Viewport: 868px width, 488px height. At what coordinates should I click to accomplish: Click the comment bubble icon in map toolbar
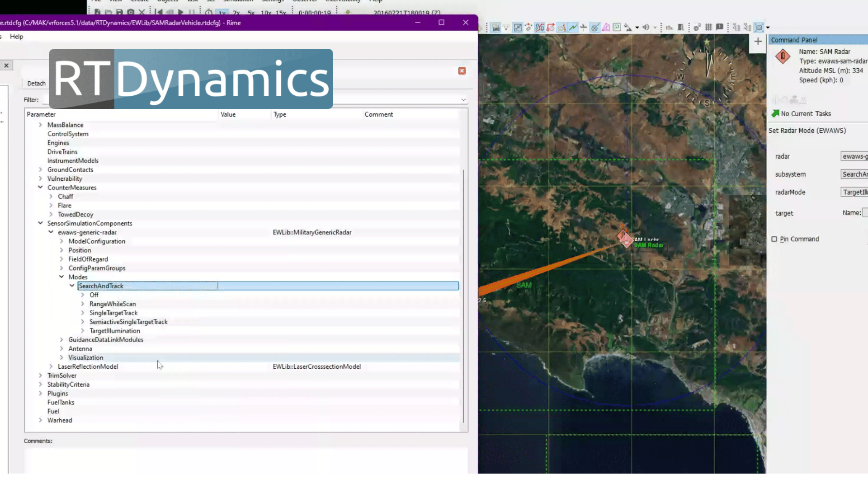point(720,27)
